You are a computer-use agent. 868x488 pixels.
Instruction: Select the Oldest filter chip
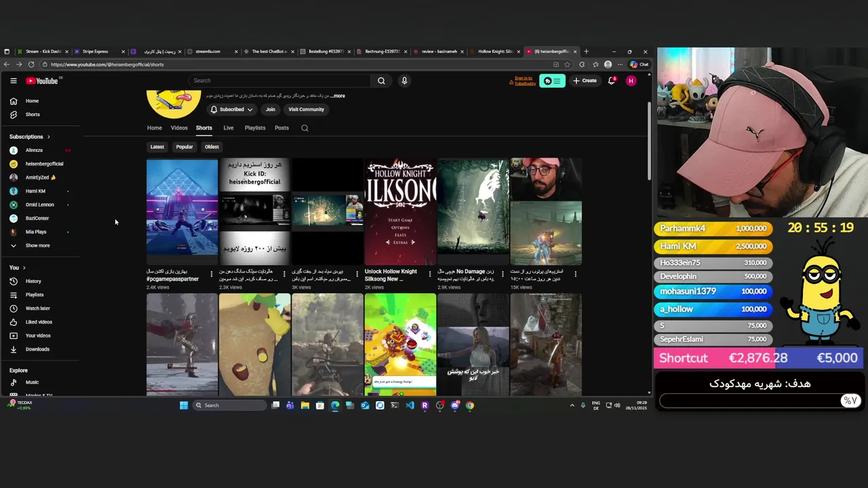(x=212, y=147)
